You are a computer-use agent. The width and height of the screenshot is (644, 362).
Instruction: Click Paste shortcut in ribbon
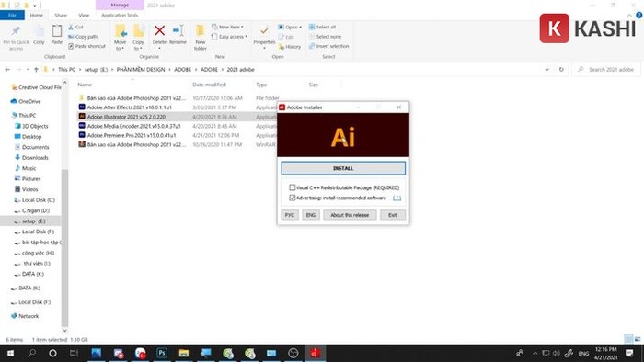[86, 46]
